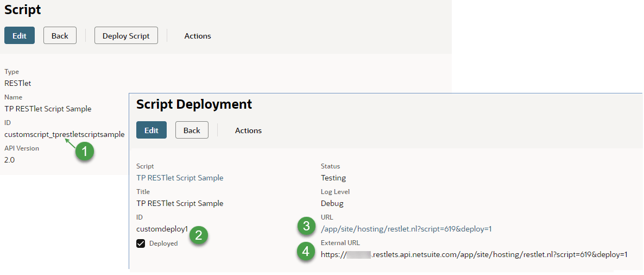
Task: Click the RESTlet type value
Action: tap(18, 83)
